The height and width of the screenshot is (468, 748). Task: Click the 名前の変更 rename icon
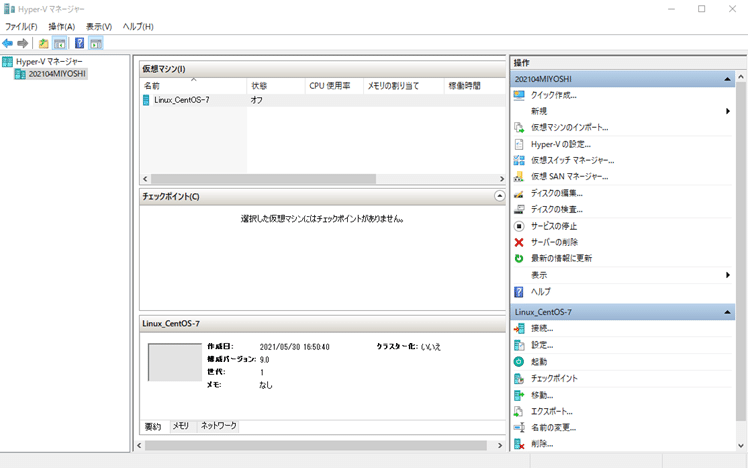[x=519, y=427]
